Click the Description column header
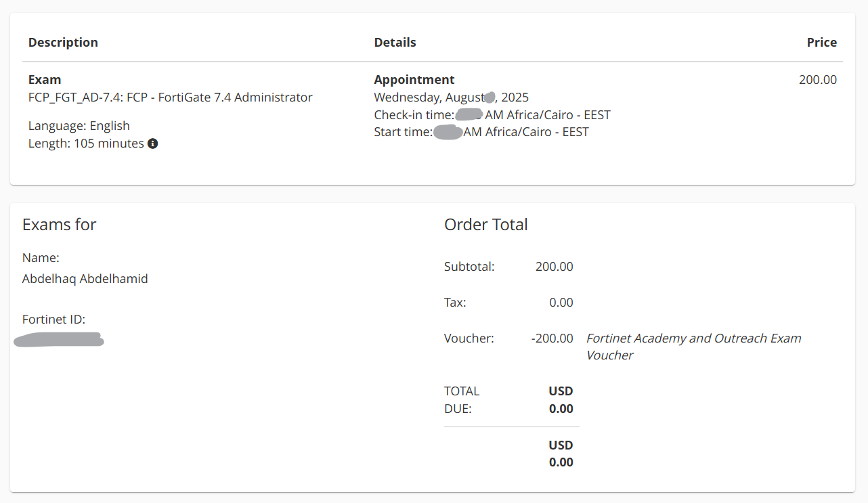This screenshot has height=503, width=868. pos(63,43)
